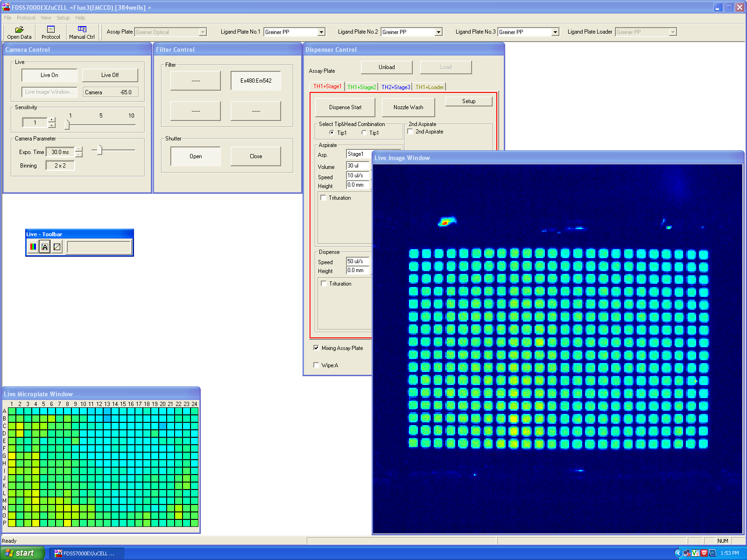The width and height of the screenshot is (747, 560).
Task: Click the Sensitivity slider handle
Action: [67, 125]
